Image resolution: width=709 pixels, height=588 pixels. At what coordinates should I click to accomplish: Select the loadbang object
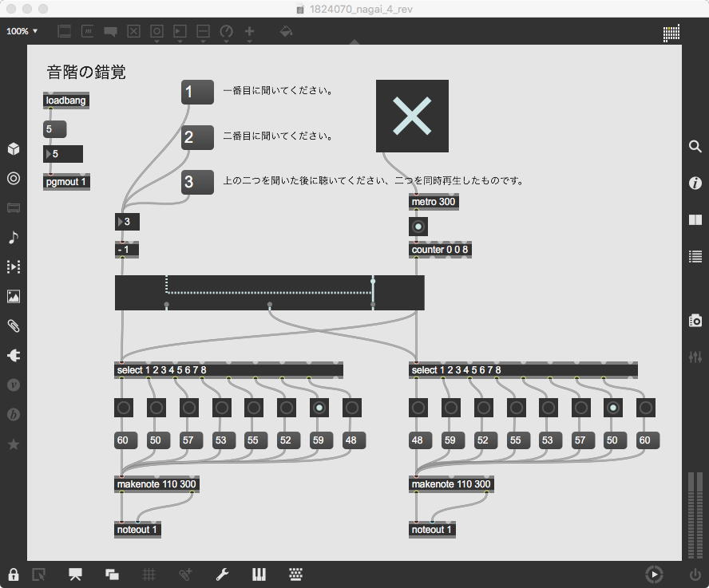point(66,101)
